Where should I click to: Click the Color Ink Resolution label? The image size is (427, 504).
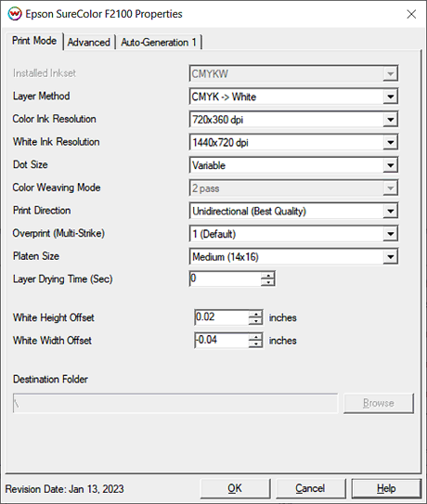click(x=55, y=119)
